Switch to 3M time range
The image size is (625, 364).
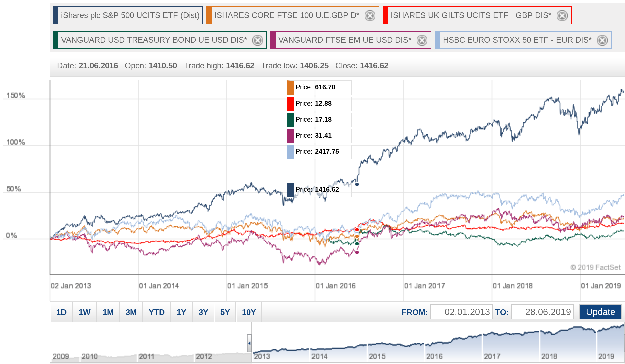click(x=131, y=312)
